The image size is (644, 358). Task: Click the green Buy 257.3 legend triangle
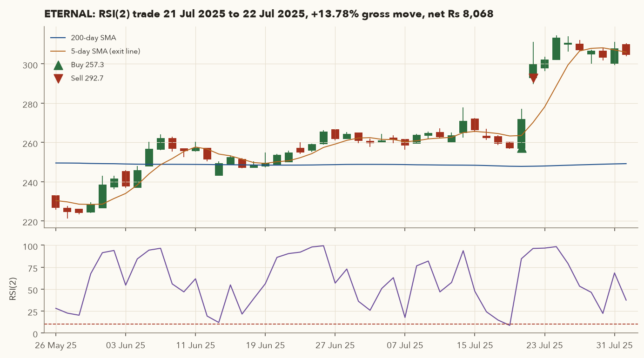58,65
